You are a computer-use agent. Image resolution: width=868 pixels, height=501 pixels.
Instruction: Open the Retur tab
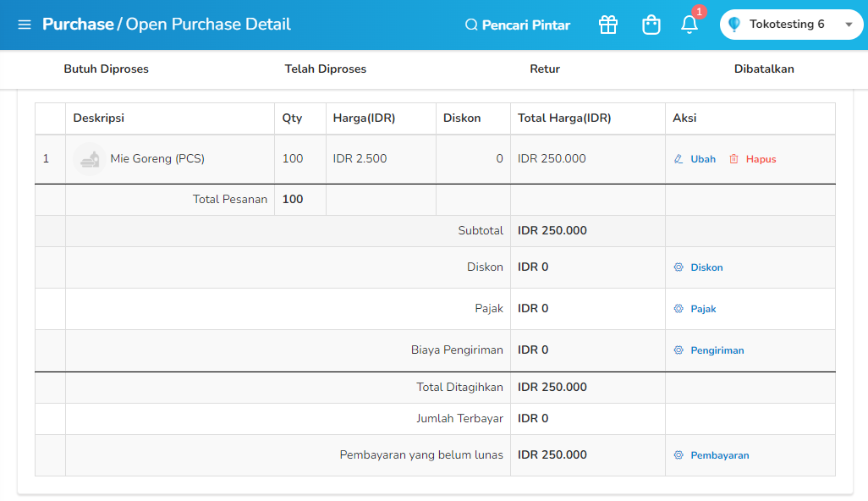pos(545,69)
